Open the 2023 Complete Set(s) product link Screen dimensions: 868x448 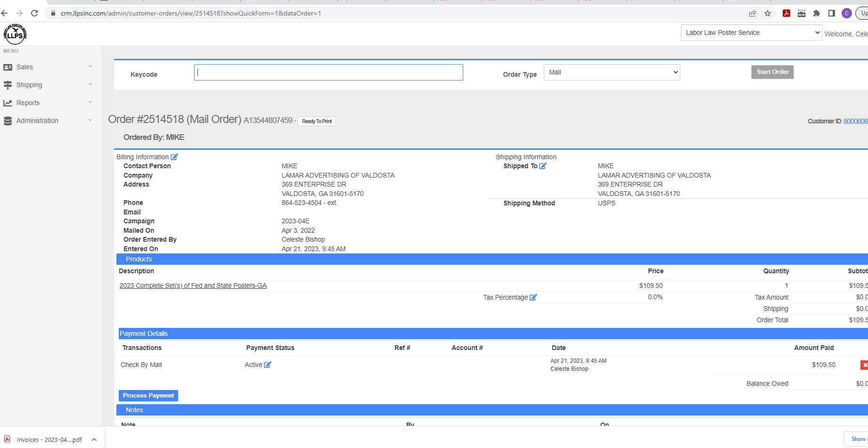click(x=193, y=285)
